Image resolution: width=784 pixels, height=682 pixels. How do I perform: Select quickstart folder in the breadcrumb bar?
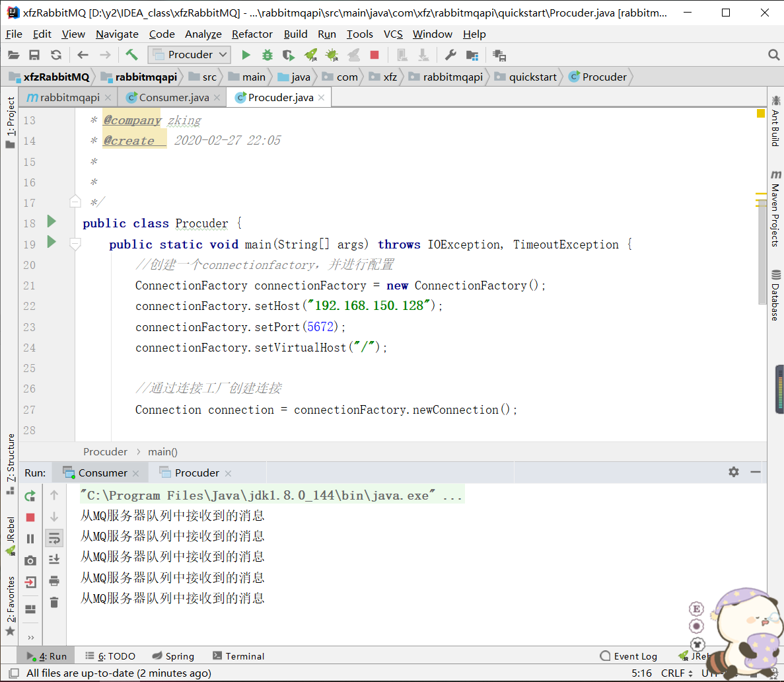(x=526, y=77)
